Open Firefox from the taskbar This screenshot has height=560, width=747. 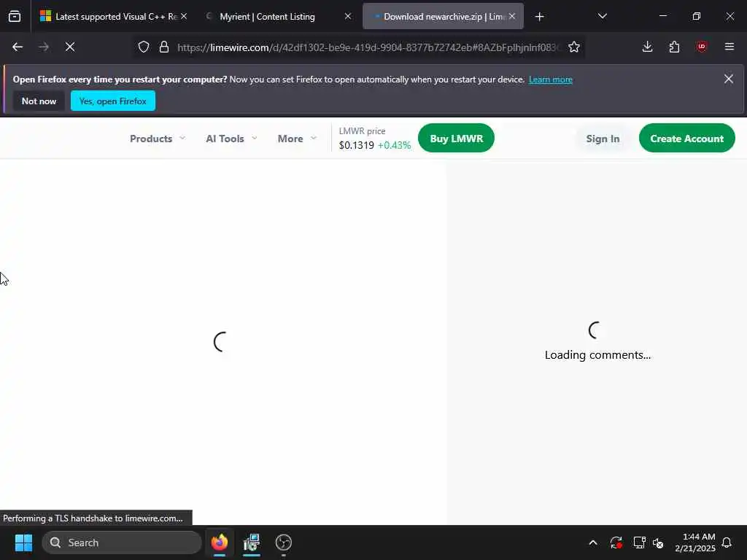click(220, 542)
